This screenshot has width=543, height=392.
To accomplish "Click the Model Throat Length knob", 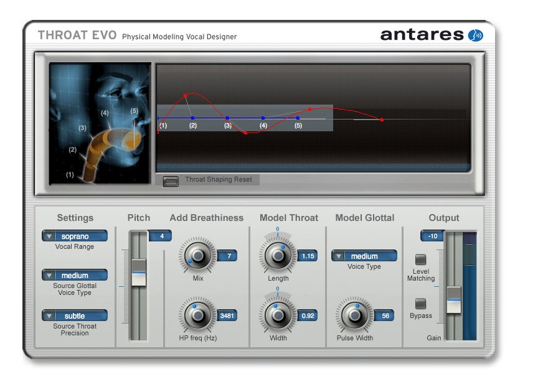I will click(278, 256).
